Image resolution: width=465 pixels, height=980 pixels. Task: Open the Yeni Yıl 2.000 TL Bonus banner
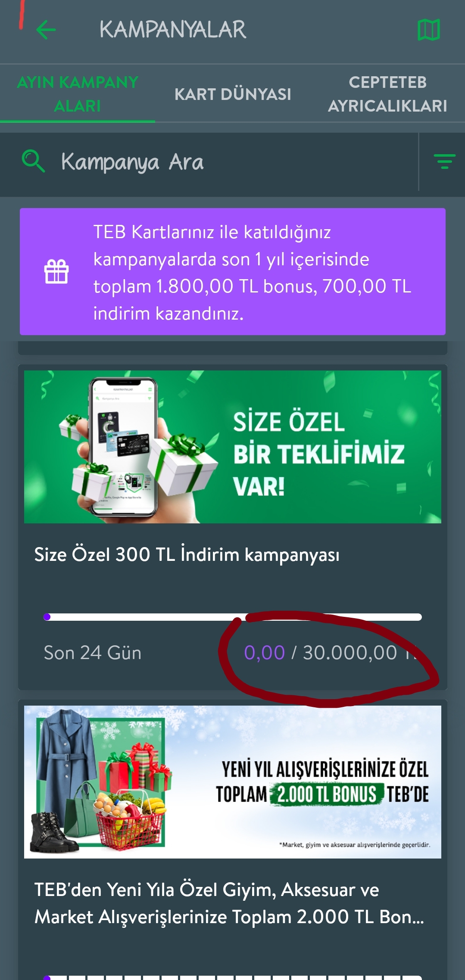(x=233, y=782)
